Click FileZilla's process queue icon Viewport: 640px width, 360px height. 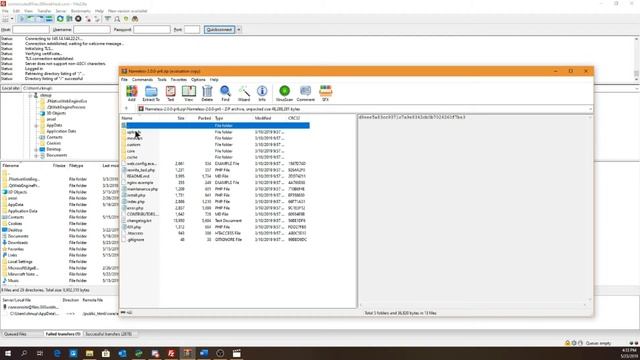coord(69,19)
